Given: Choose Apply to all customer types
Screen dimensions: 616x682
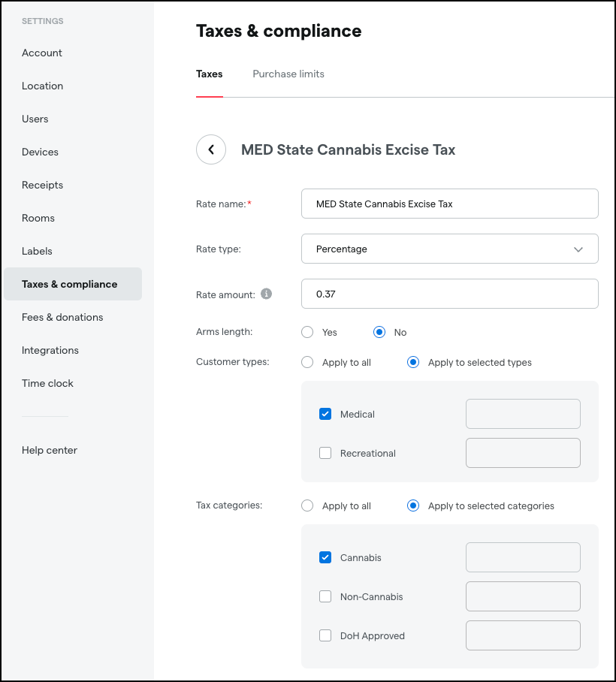Looking at the screenshot, I should coord(307,362).
